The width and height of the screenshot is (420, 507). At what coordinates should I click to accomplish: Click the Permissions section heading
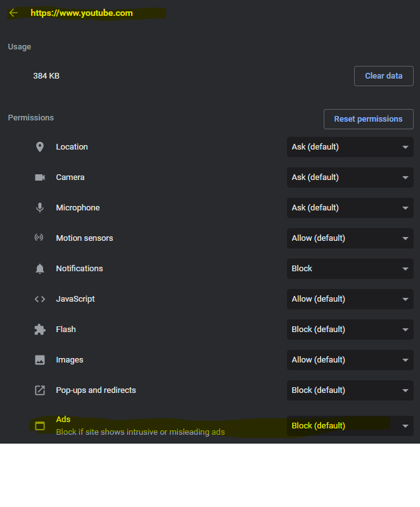30,118
